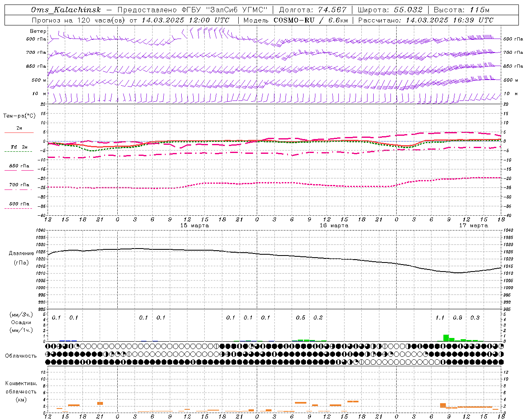This screenshot has width=525, height=420.
Task: Click the "500 гПа" dotted-line temperature legend entry
Action: pos(19,204)
